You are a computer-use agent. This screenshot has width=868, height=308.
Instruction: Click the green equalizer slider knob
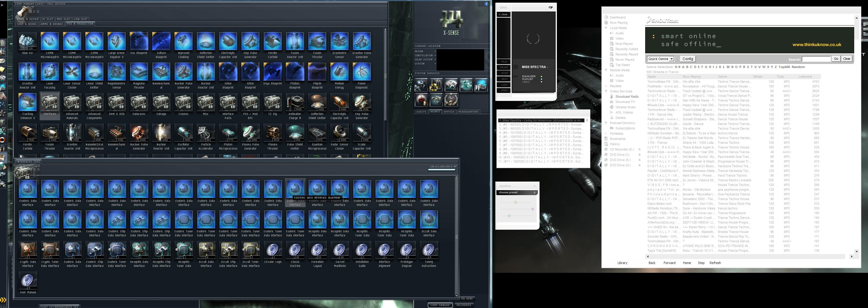(516, 202)
